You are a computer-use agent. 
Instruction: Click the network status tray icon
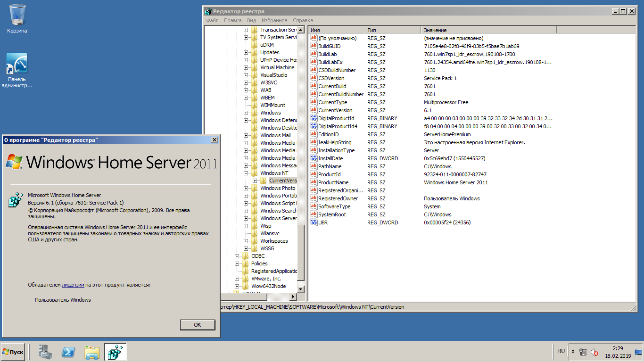point(583,352)
